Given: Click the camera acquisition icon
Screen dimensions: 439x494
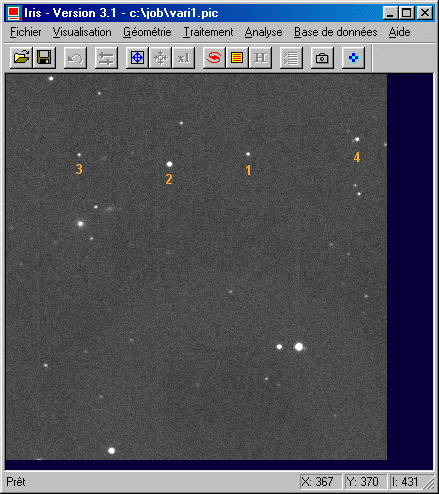Looking at the screenshot, I should pyautogui.click(x=322, y=58).
